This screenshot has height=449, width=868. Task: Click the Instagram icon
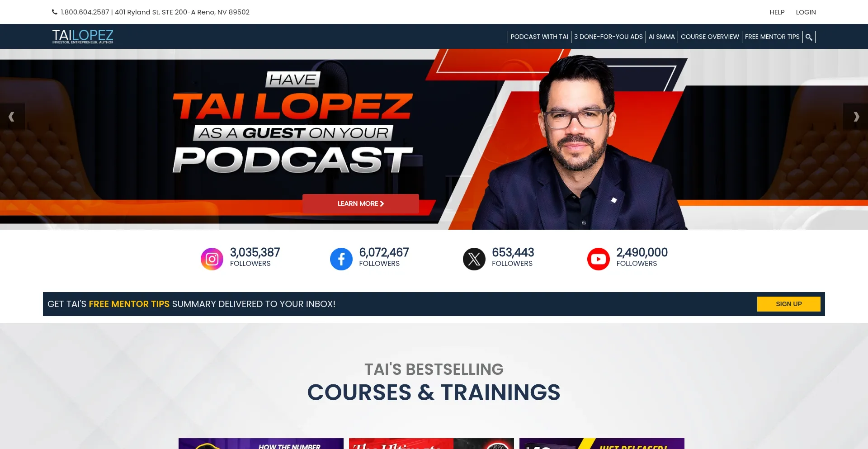coord(212,259)
